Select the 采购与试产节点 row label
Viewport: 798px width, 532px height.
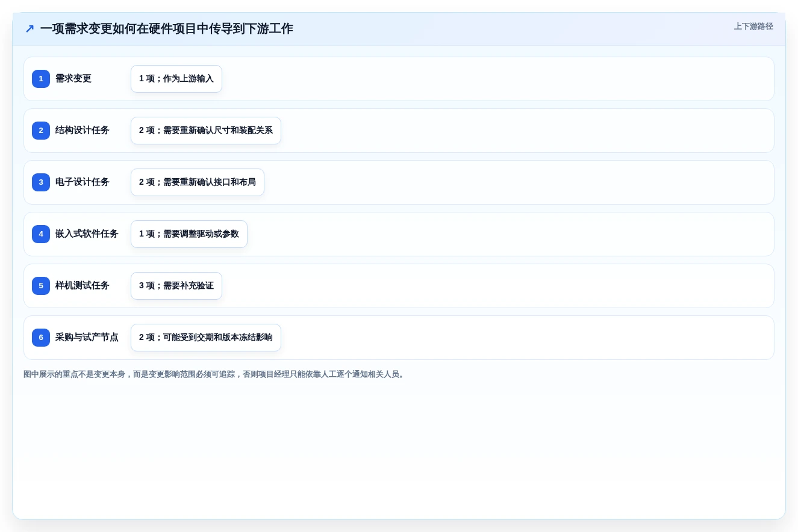pos(87,338)
